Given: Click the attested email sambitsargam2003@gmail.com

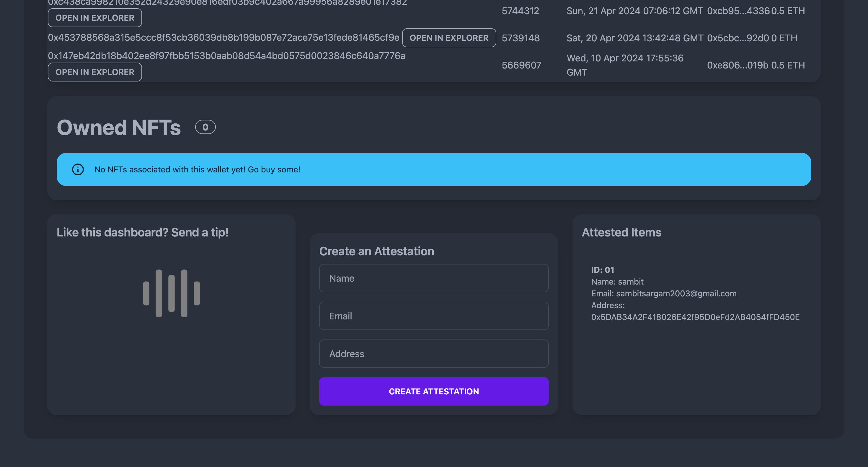Looking at the screenshot, I should [x=676, y=293].
